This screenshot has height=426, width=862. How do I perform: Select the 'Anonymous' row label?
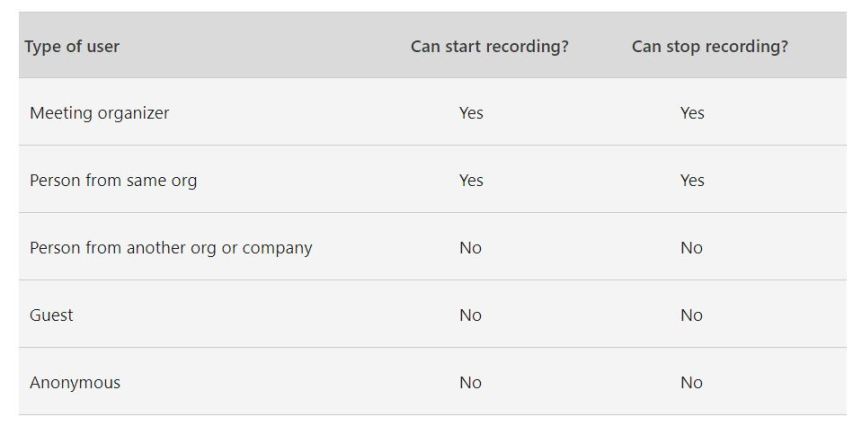(75, 383)
